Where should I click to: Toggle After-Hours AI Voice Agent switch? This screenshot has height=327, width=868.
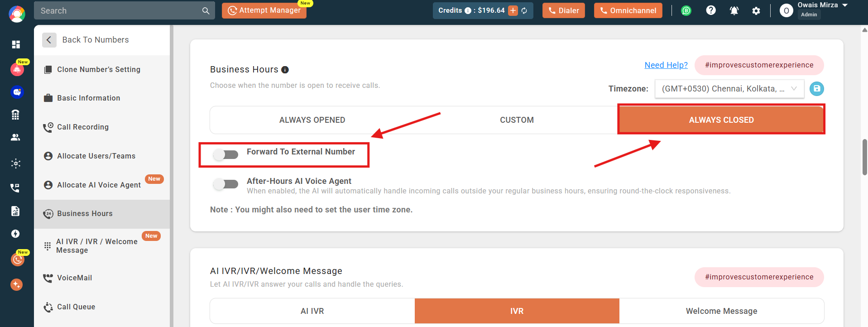(226, 184)
